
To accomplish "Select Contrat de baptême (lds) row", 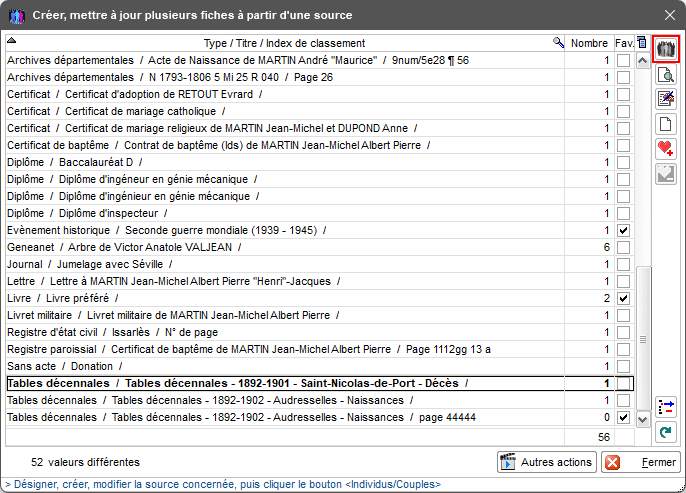I will click(x=284, y=145).
